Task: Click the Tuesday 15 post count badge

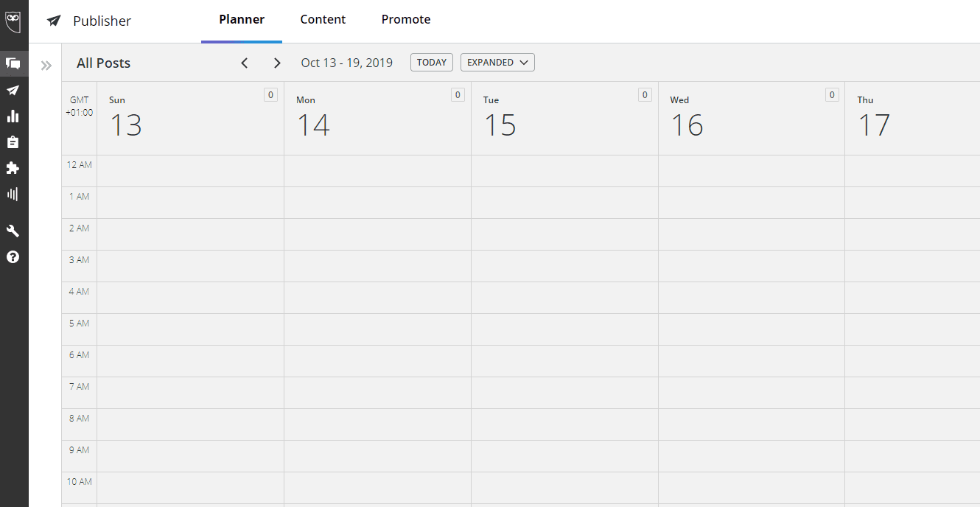Action: click(645, 94)
